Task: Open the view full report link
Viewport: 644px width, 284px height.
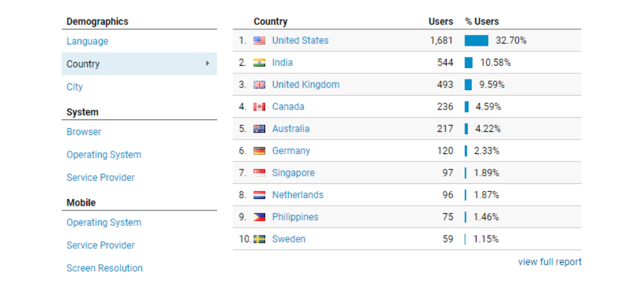Action: 549,262
